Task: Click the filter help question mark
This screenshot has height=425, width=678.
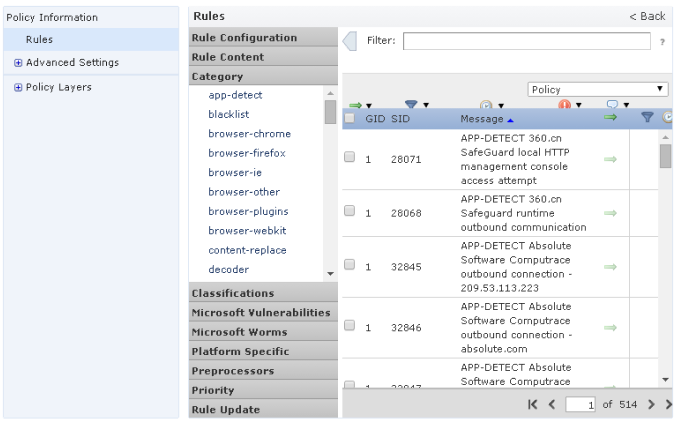Action: coord(663,41)
